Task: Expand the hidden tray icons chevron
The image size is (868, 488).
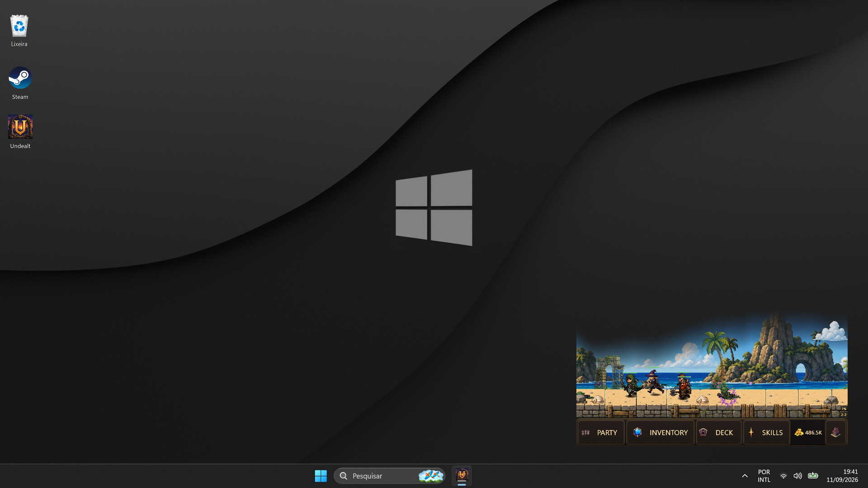Action: [x=745, y=476]
